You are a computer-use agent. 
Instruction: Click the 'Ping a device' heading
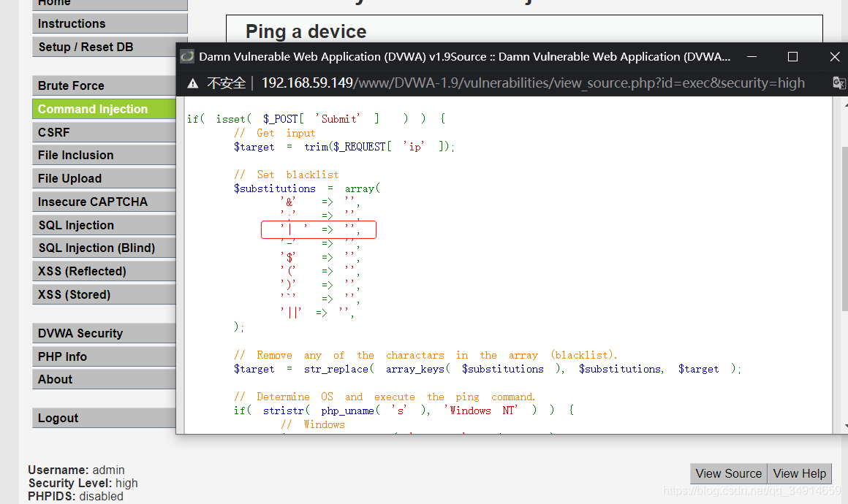click(306, 31)
